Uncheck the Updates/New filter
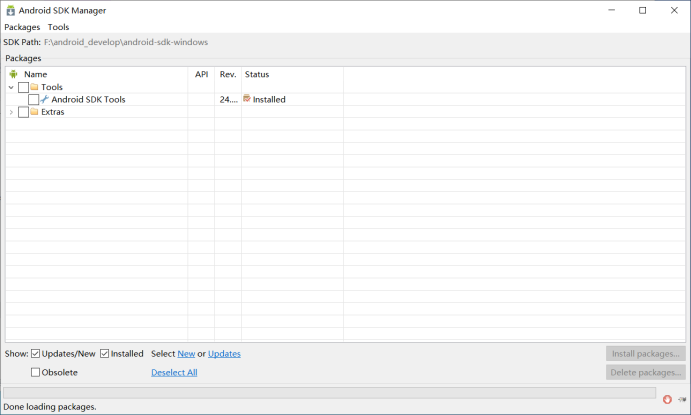 click(36, 354)
